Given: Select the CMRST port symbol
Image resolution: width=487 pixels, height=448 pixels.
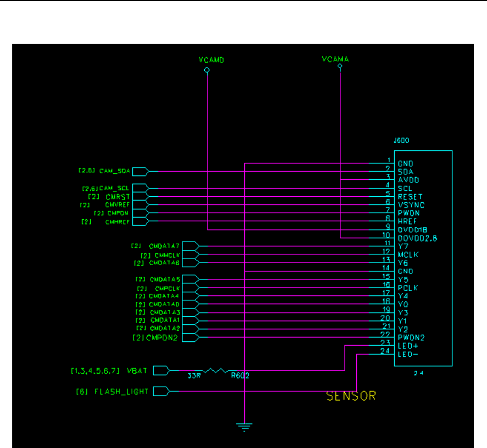Looking at the screenshot, I should click(x=141, y=196).
